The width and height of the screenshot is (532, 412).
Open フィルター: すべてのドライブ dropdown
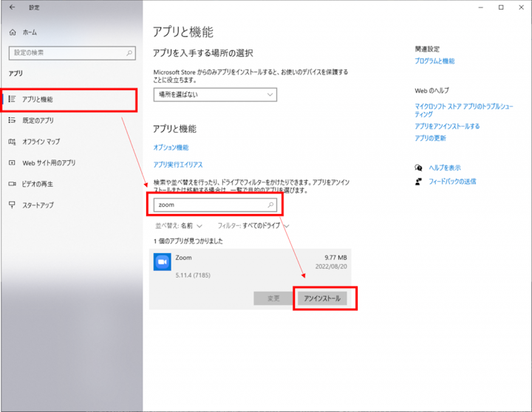pyautogui.click(x=253, y=226)
